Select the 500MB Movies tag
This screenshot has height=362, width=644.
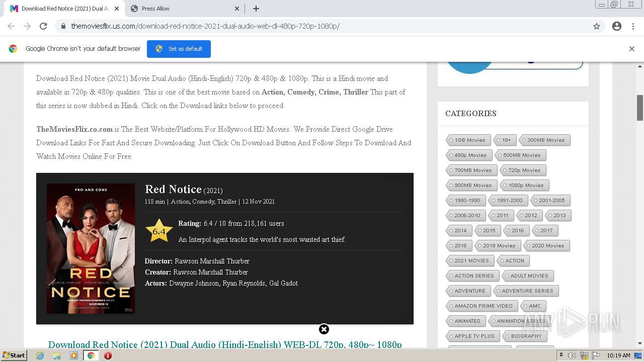click(519, 155)
